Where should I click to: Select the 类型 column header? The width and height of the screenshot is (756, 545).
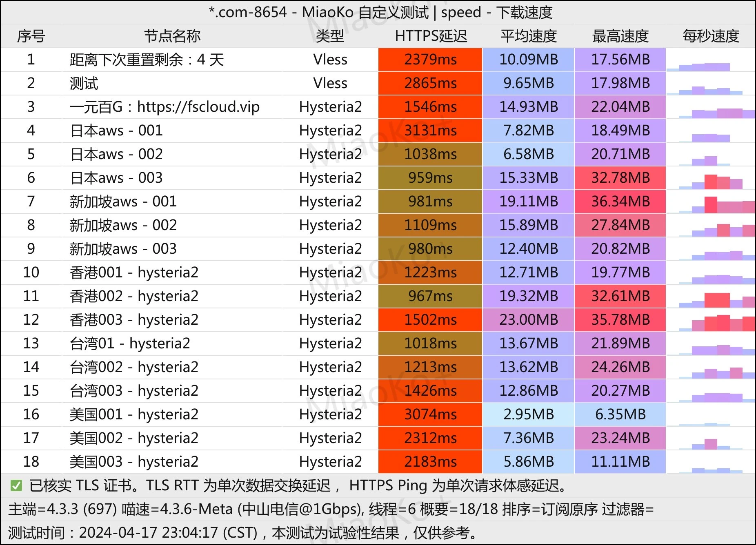330,36
